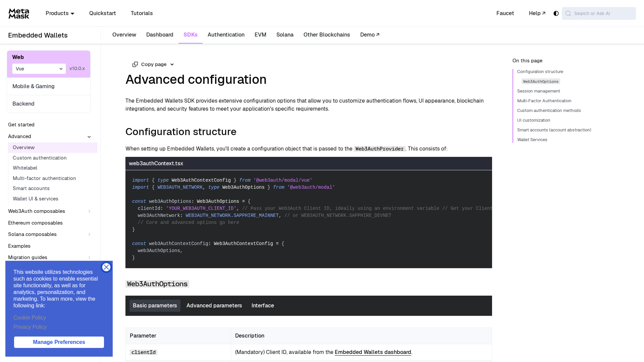Switch to Advanced parameters tab
The image size is (644, 362).
click(x=214, y=306)
